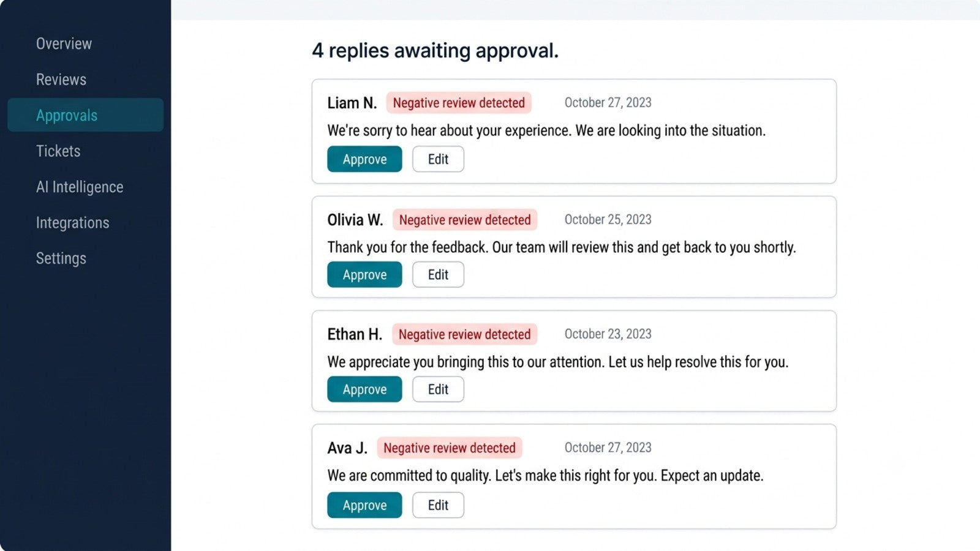Approve the reply to Ava J.
The image size is (980, 551).
(x=364, y=505)
